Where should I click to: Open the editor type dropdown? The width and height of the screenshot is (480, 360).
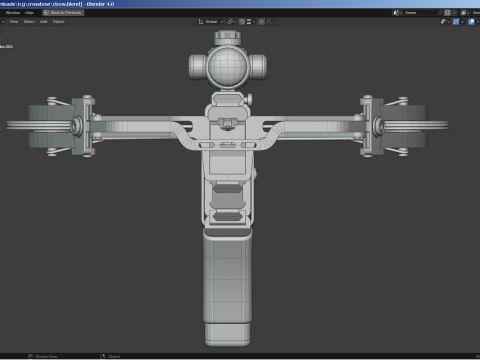tap(2, 22)
